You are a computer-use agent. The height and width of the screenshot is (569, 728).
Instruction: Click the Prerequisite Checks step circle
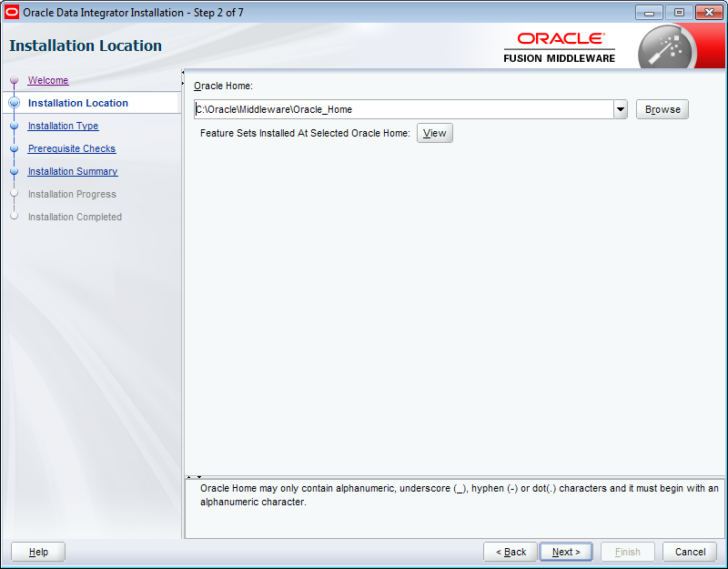[13, 148]
